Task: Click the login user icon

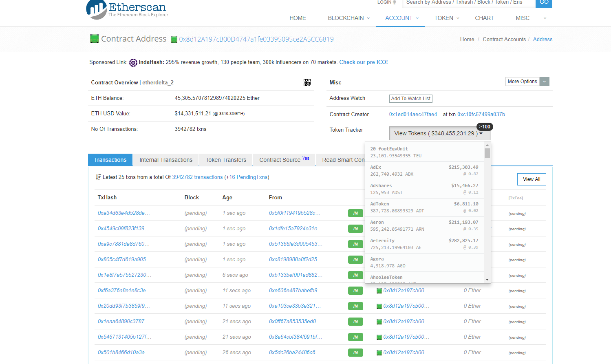Action: click(395, 2)
